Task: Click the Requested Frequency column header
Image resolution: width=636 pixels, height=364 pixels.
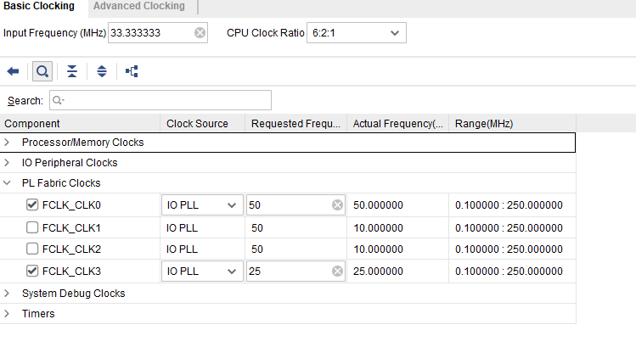Action: click(295, 124)
